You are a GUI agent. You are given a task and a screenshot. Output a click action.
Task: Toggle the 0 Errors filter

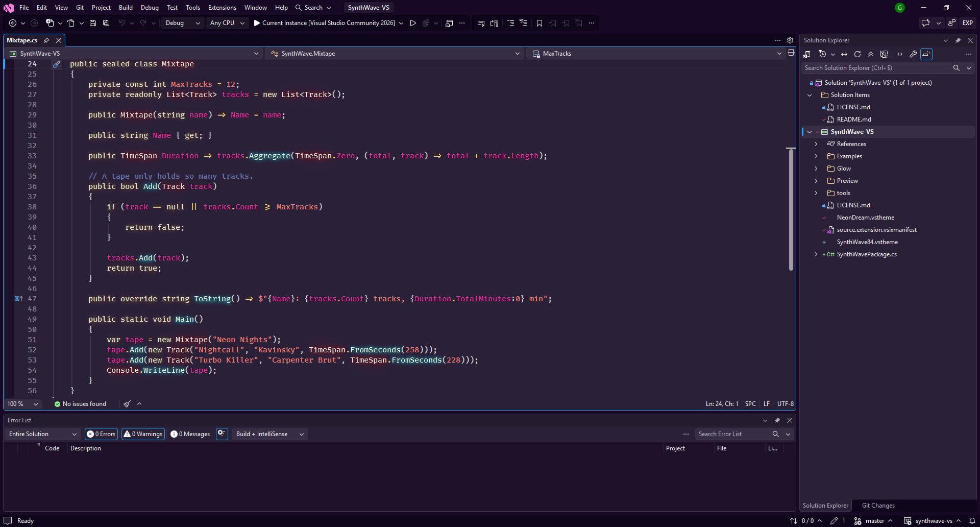[x=101, y=434]
